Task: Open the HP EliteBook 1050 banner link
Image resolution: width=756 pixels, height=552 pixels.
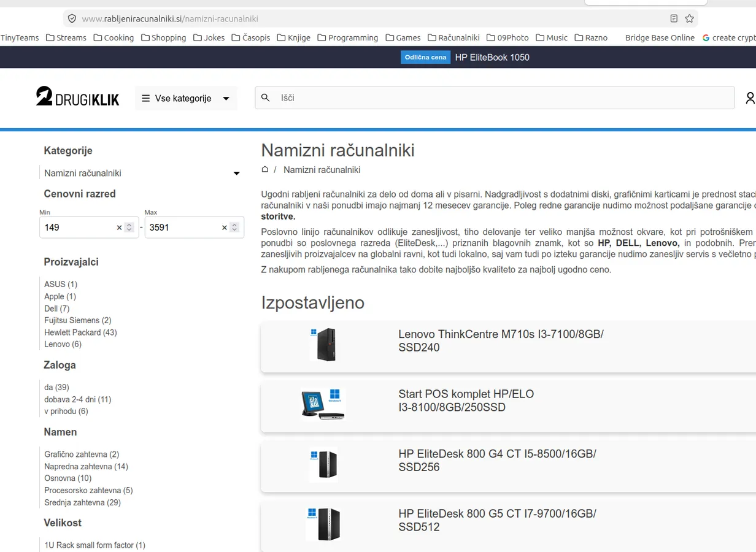Action: click(492, 57)
